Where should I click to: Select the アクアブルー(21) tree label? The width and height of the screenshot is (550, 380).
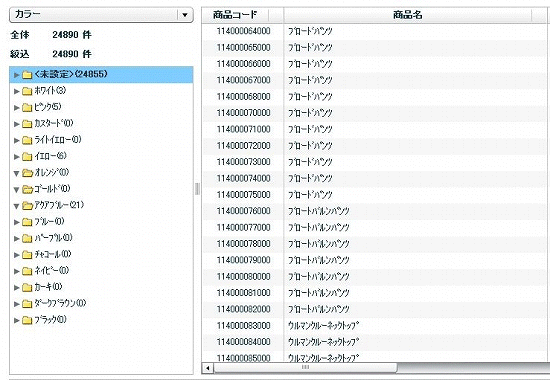pos(59,205)
